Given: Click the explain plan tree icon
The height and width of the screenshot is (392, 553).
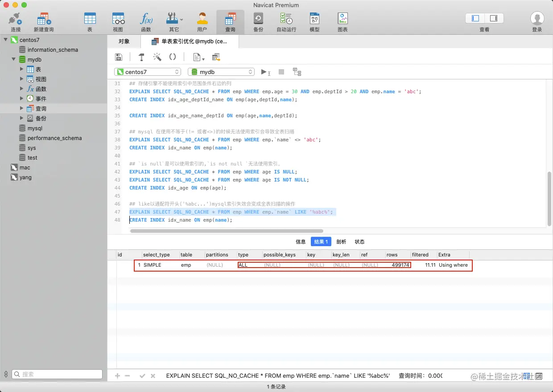Looking at the screenshot, I should [x=297, y=72].
